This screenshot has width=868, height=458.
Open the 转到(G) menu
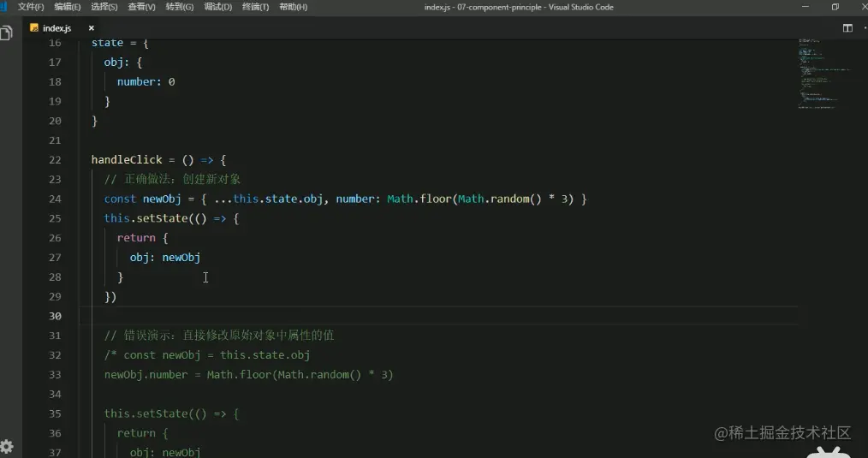click(180, 7)
